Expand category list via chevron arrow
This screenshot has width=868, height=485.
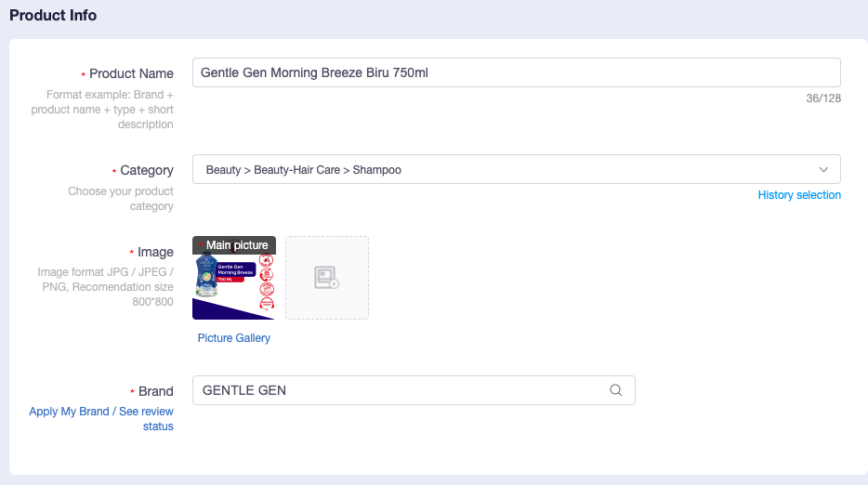coord(823,169)
